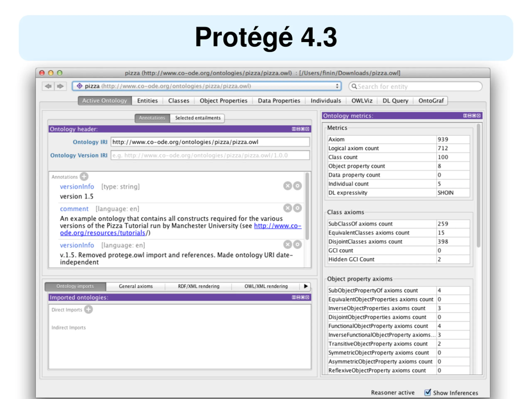This screenshot has height=399, width=532.
Task: Click the Ontology Version IRI field
Action: point(210,155)
